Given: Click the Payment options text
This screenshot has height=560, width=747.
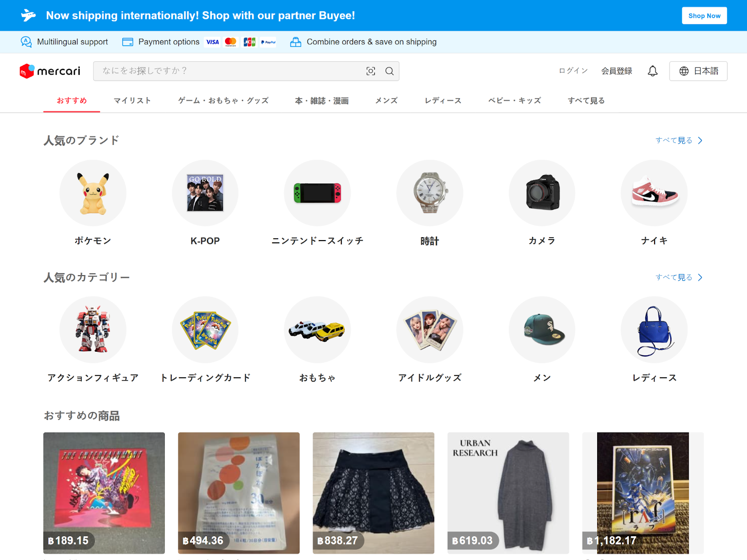Looking at the screenshot, I should pyautogui.click(x=169, y=42).
